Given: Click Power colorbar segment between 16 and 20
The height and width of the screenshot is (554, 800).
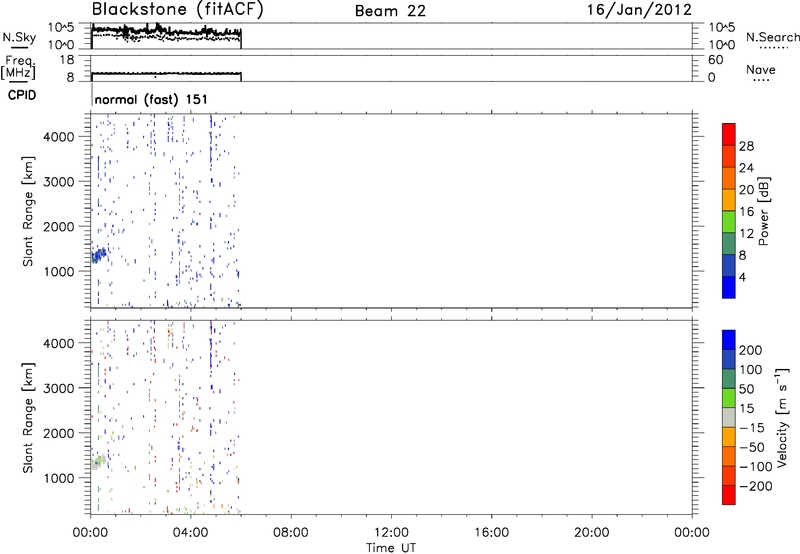Looking at the screenshot, I should tap(729, 200).
